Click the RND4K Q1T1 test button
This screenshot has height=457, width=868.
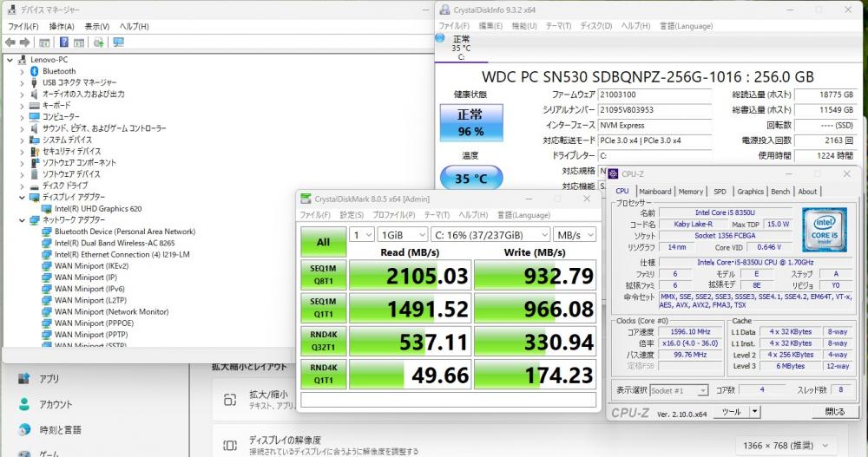point(323,375)
